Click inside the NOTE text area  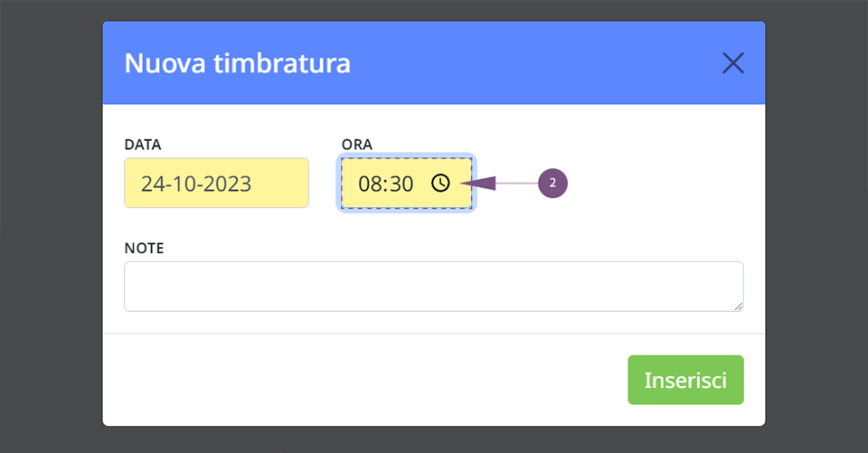pos(433,287)
